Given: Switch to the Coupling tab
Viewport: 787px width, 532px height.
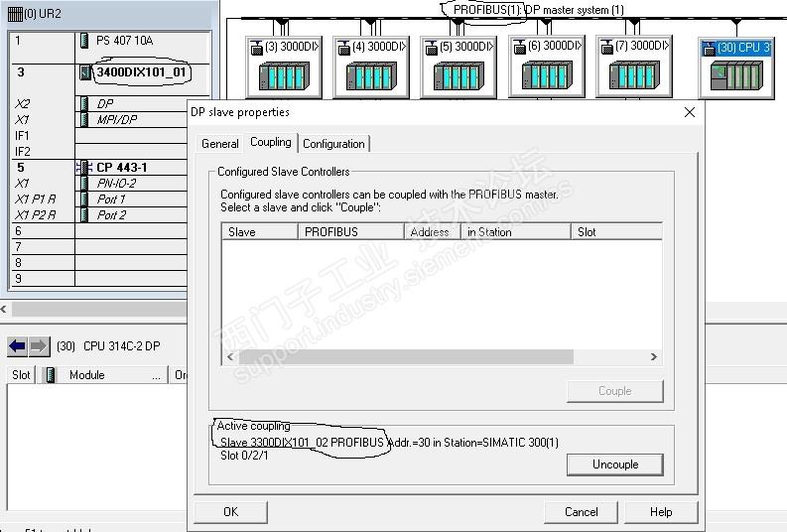Looking at the screenshot, I should [x=271, y=142].
